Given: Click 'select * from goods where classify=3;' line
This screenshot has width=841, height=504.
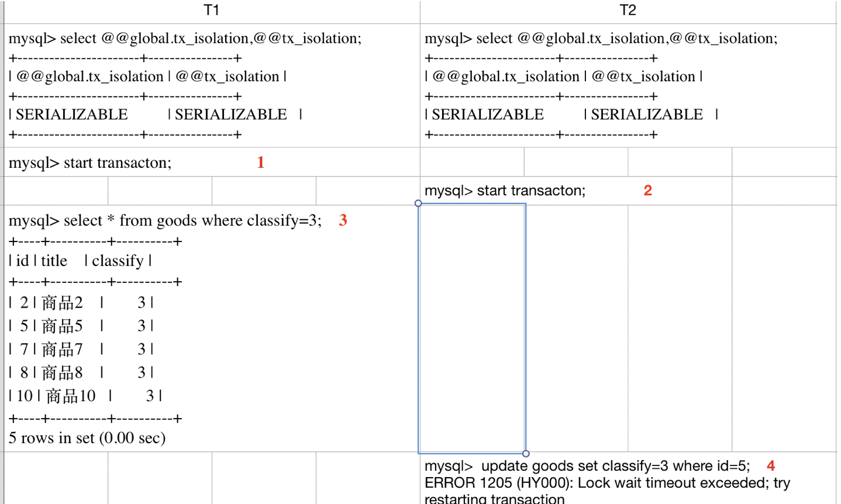Looking at the screenshot, I should 165,220.
